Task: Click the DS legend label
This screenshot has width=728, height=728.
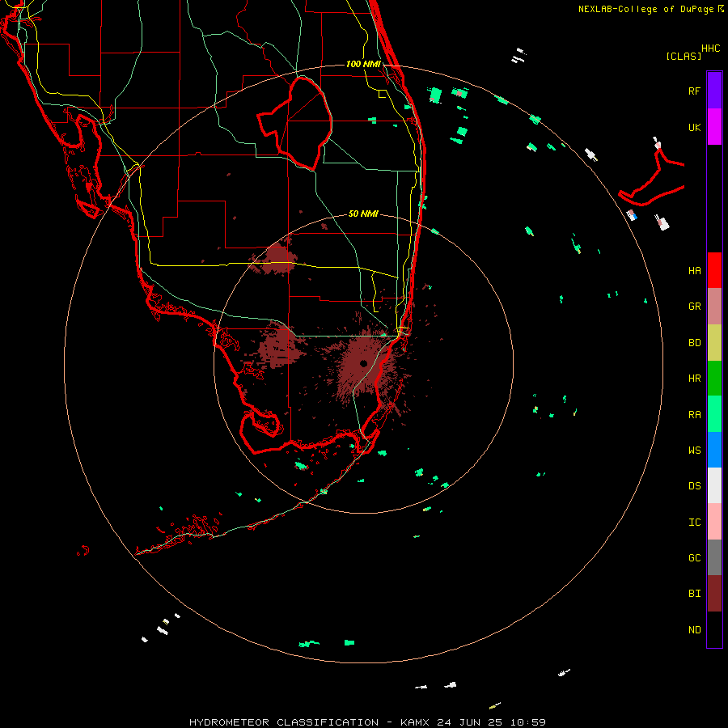Action: (x=694, y=486)
